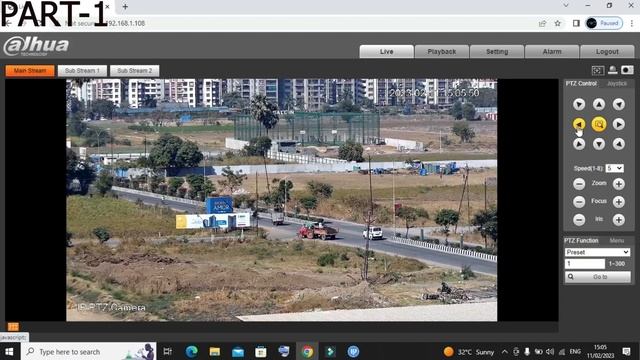The image size is (640, 360).
Task: Click the Go to preset button
Action: coord(598,277)
